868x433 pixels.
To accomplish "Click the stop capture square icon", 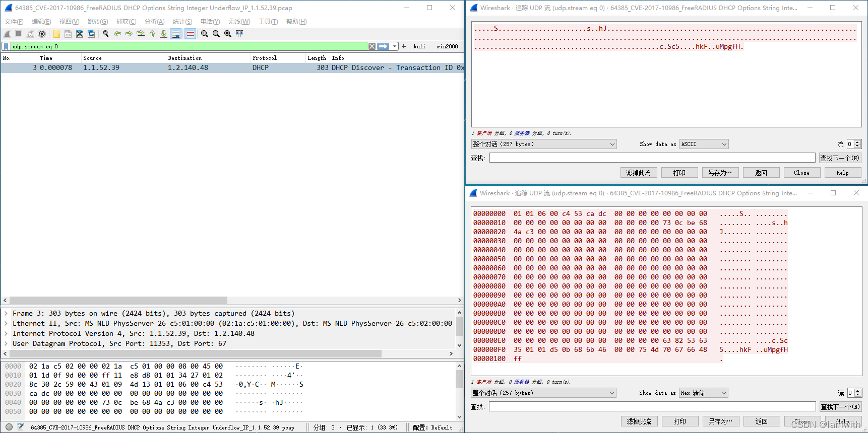I will (19, 34).
